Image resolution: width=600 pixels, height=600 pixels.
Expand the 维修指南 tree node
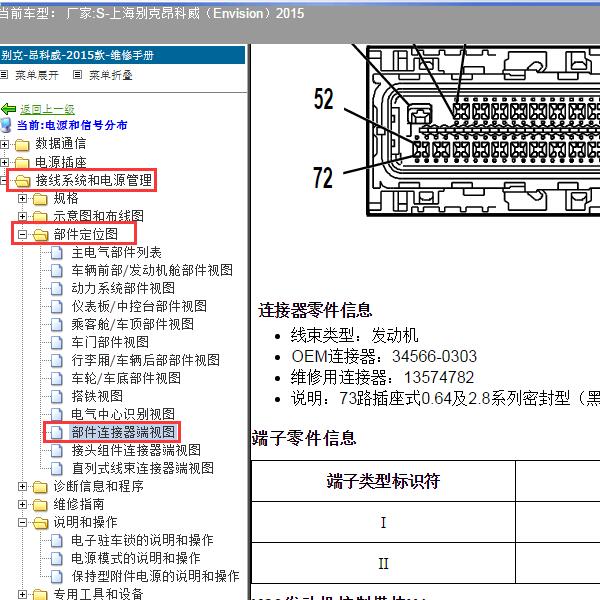click(x=23, y=504)
